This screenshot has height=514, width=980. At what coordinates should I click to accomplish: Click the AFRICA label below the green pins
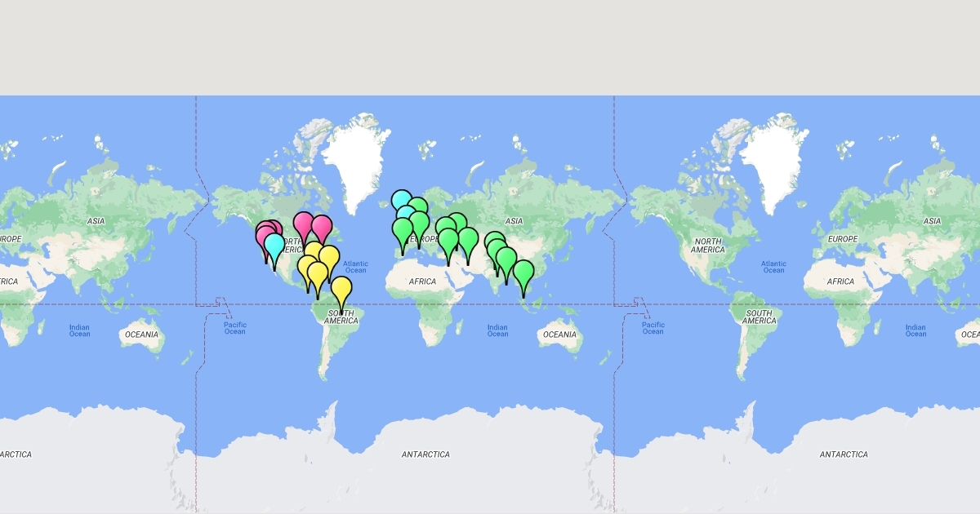[x=422, y=281]
